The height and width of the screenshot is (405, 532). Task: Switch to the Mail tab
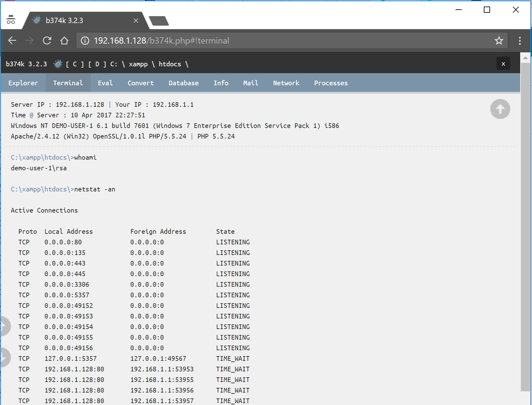(x=251, y=83)
